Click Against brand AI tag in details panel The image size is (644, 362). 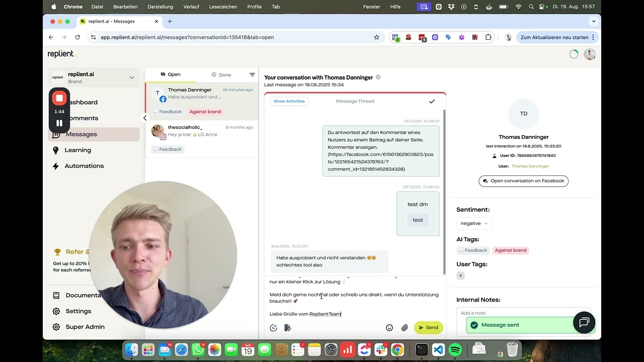511,250
